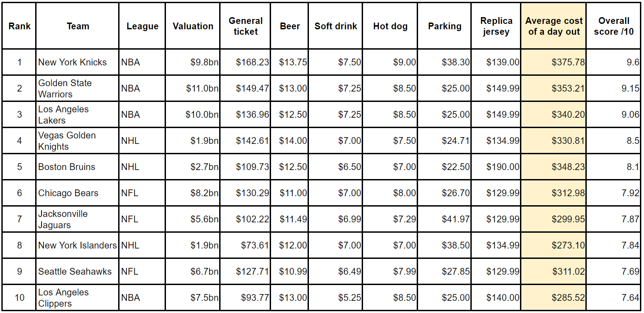Viewport: 644px width, 313px height.
Task: Click the General ticket header cell
Action: tap(245, 26)
